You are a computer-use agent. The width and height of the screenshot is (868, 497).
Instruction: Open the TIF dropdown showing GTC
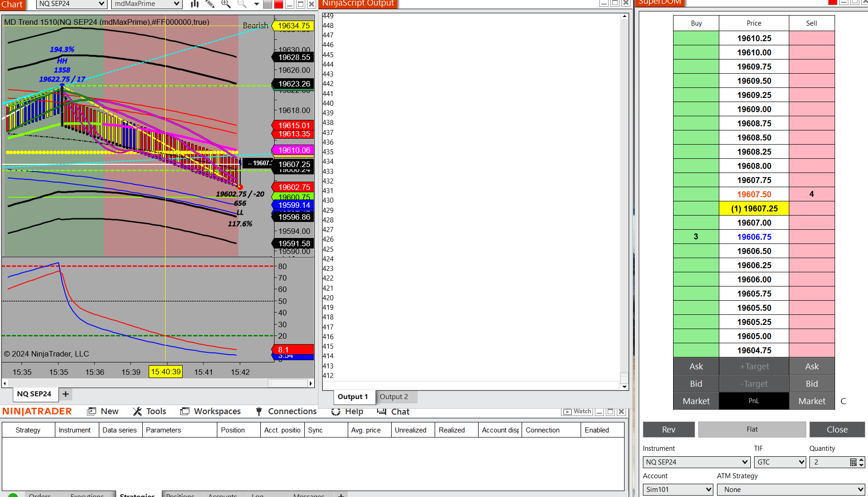coord(780,462)
